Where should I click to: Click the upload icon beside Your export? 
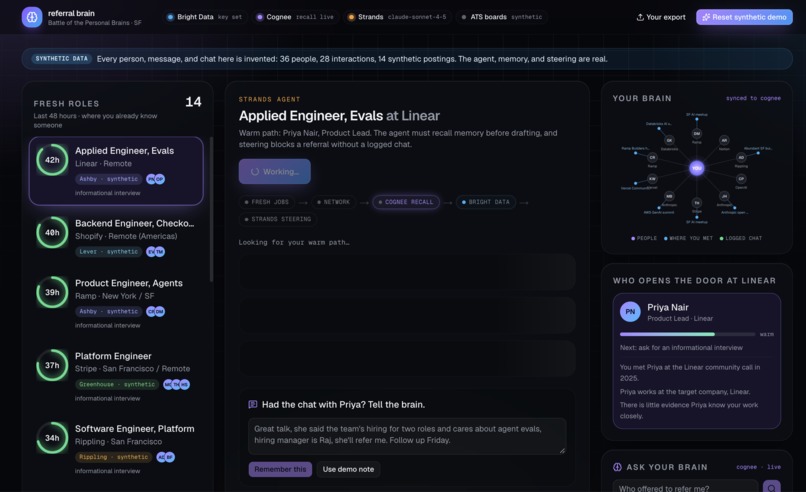coord(640,17)
